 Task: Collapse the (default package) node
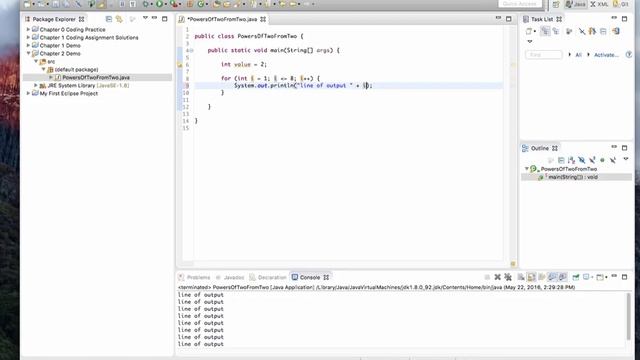point(43,69)
